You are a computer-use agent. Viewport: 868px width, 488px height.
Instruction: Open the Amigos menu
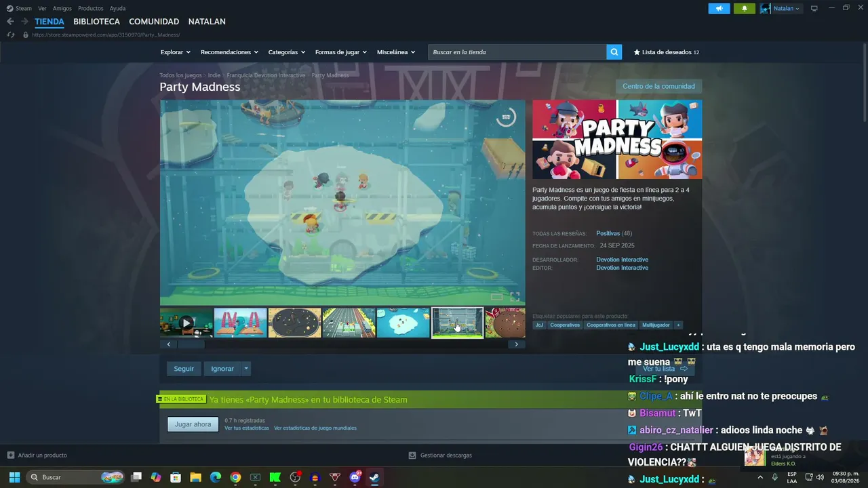[x=62, y=8]
